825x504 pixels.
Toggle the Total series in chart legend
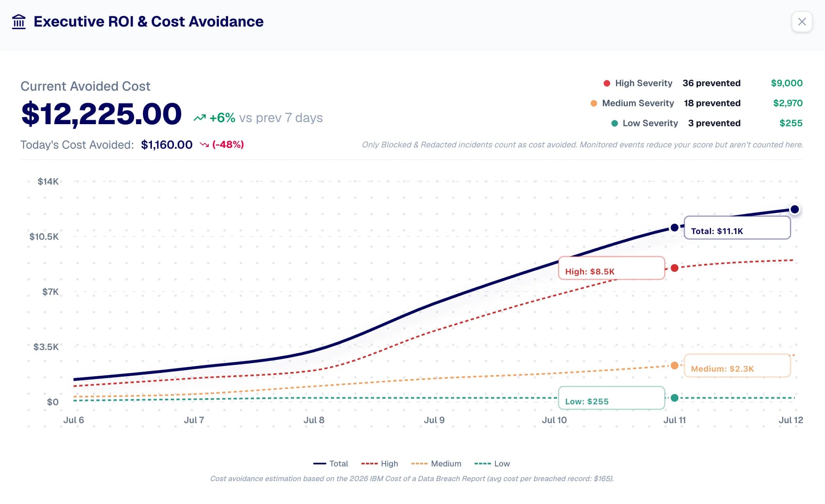330,464
